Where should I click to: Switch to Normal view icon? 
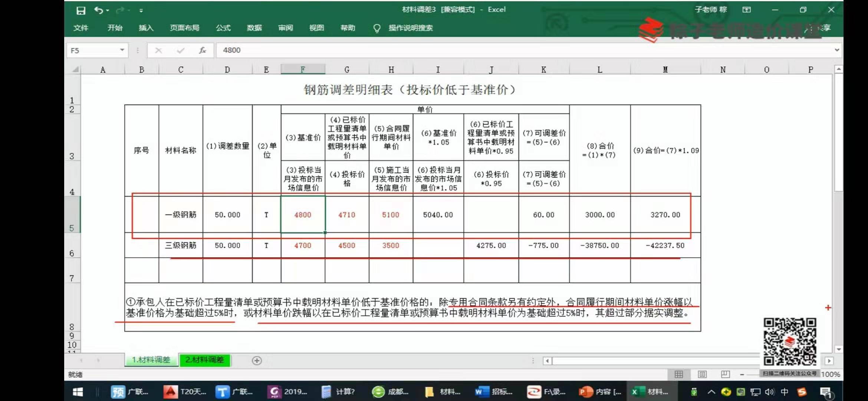678,374
